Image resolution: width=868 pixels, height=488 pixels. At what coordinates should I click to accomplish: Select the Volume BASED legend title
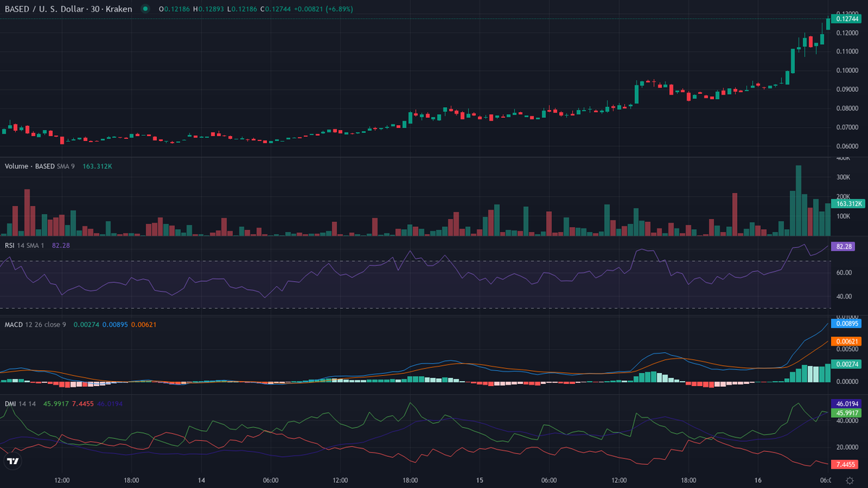30,166
